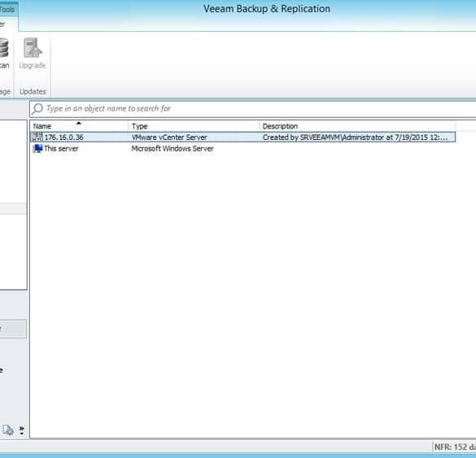
Task: Click the 'VMware vCenter Server' type cell
Action: tap(169, 137)
